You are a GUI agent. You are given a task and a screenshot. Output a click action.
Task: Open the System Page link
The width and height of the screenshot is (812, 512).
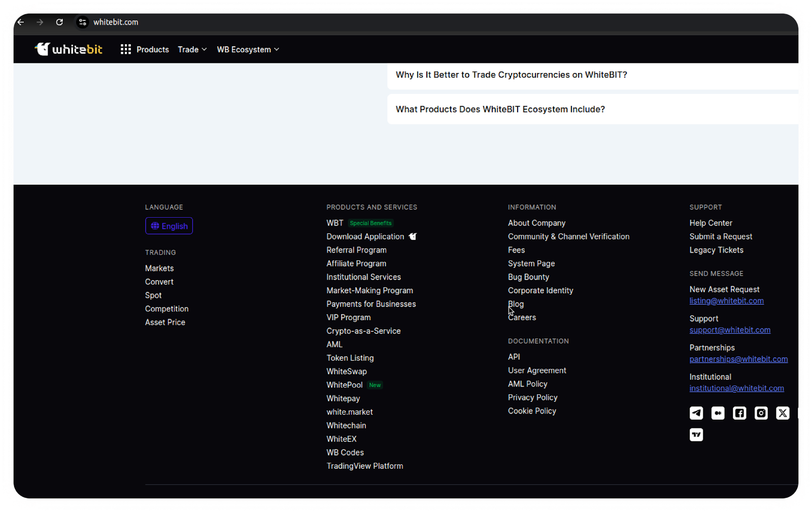pyautogui.click(x=531, y=263)
